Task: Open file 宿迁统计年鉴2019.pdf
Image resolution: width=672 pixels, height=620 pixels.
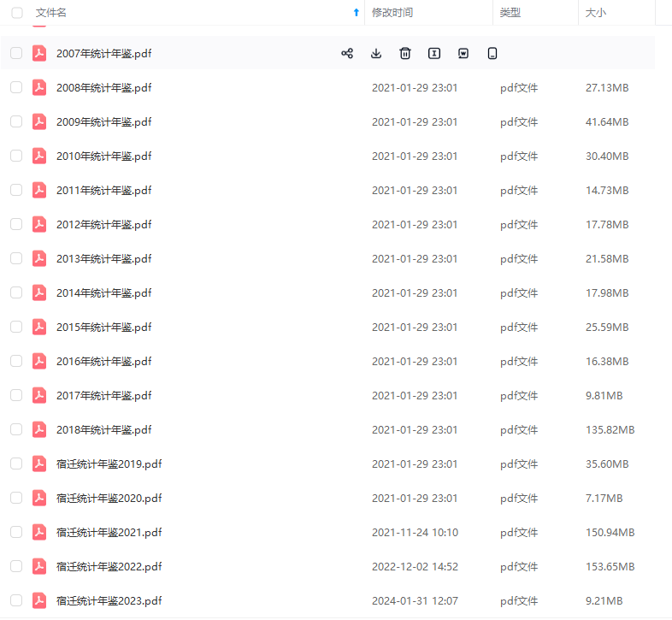Action: pos(109,464)
